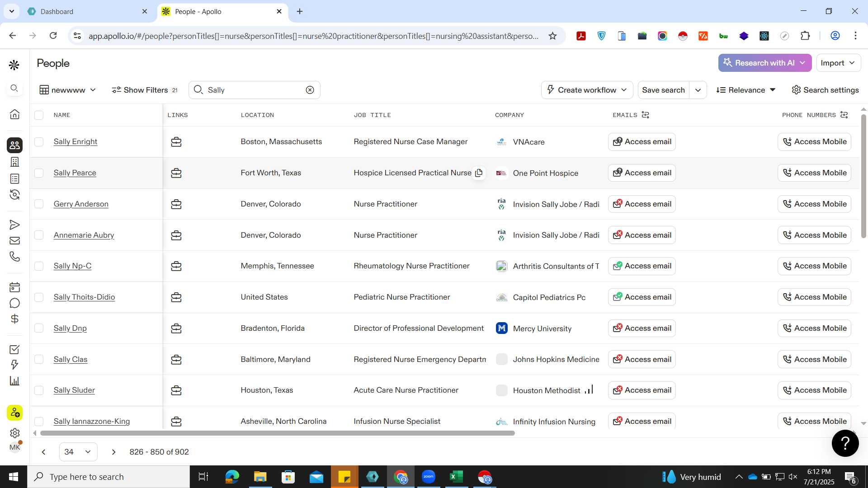The width and height of the screenshot is (868, 488).
Task: Click the Show Filters button
Action: (145, 90)
